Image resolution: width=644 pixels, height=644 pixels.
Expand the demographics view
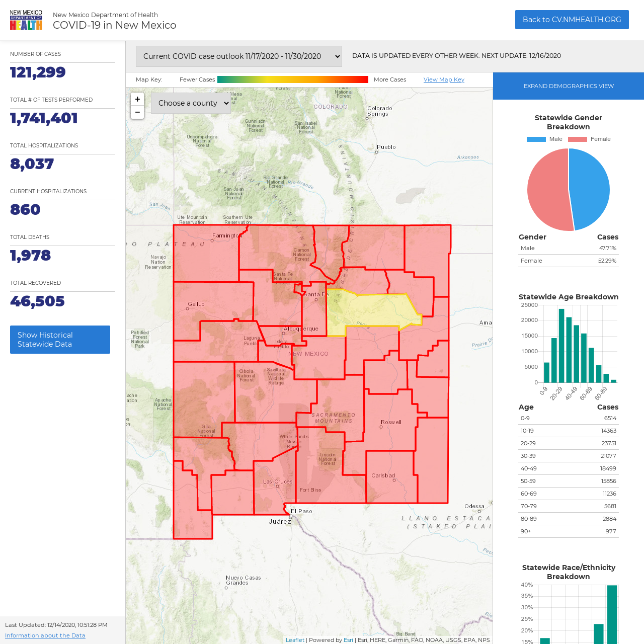point(569,86)
